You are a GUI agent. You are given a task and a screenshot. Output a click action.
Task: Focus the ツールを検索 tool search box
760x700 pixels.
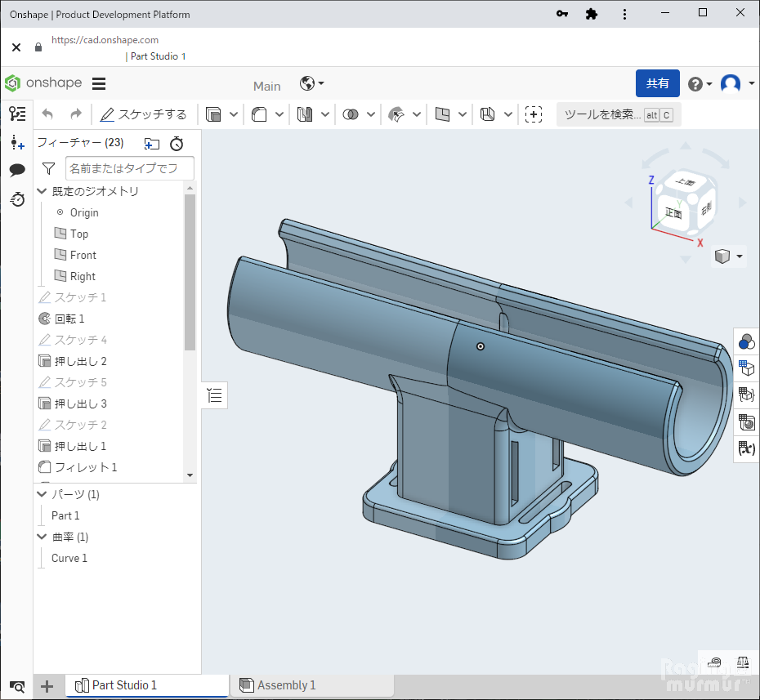point(619,115)
